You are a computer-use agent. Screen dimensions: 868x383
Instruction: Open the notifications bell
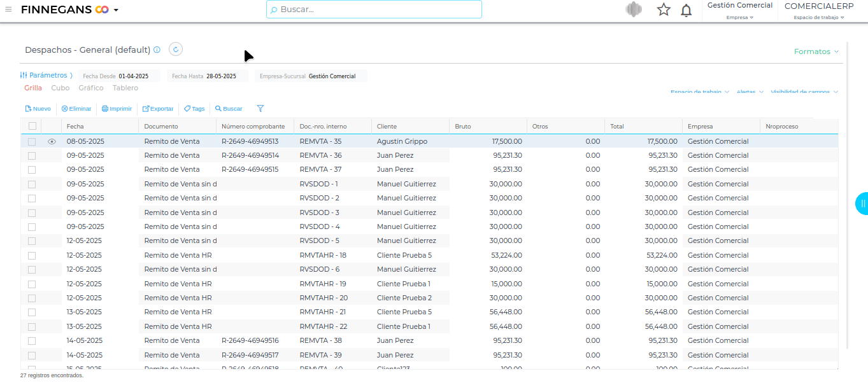[x=686, y=10]
